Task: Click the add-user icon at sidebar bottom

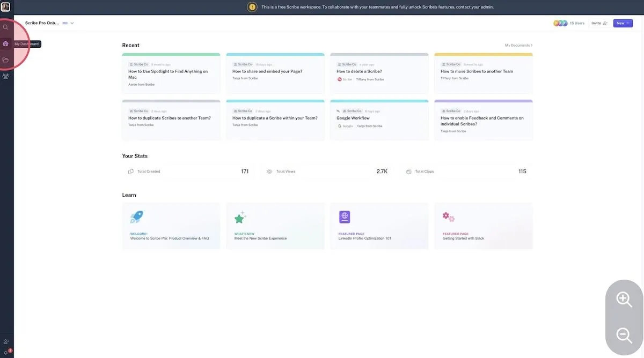Action: coord(6,341)
